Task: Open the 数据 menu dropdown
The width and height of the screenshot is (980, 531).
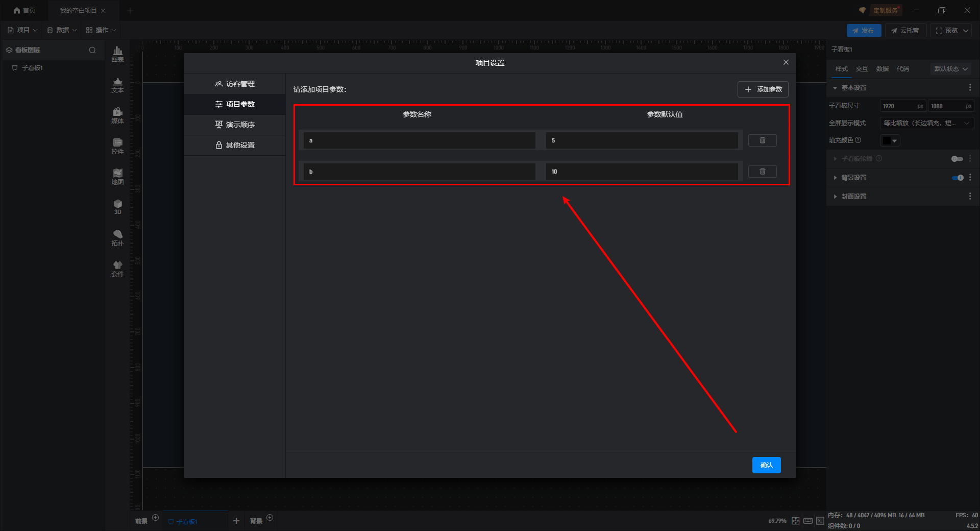Action: tap(62, 30)
